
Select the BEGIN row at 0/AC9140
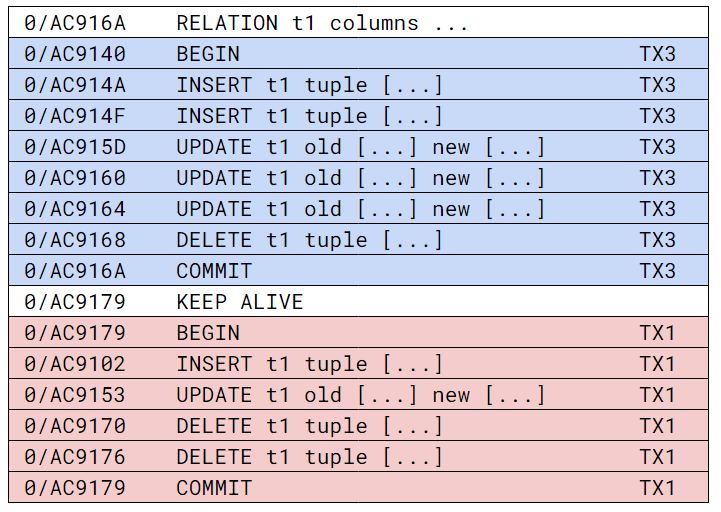pos(358,54)
